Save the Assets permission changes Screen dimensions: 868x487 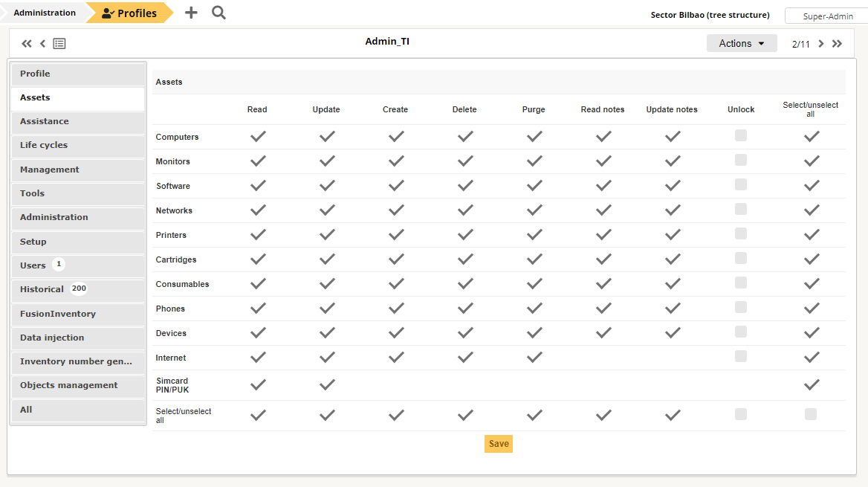(x=498, y=444)
